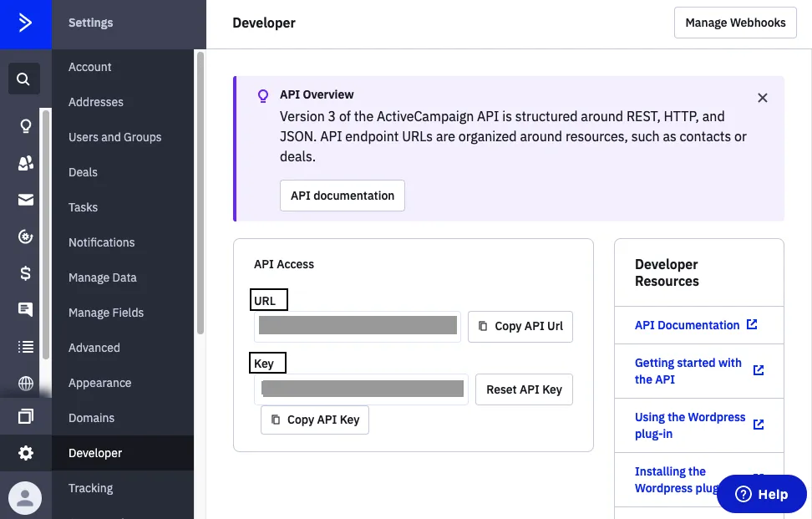Click the API URL field
The height and width of the screenshot is (519, 812).
coord(358,326)
